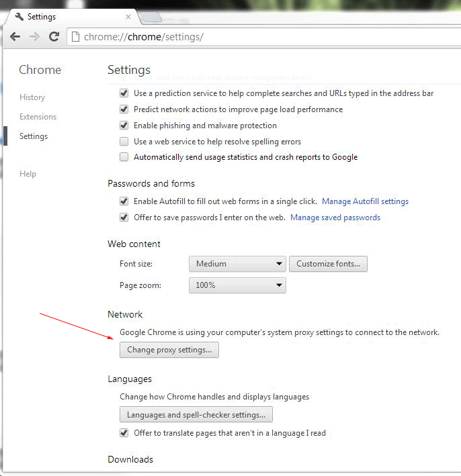Uncheck the prediction service for searches checkbox
The image size is (461, 476).
pos(124,93)
